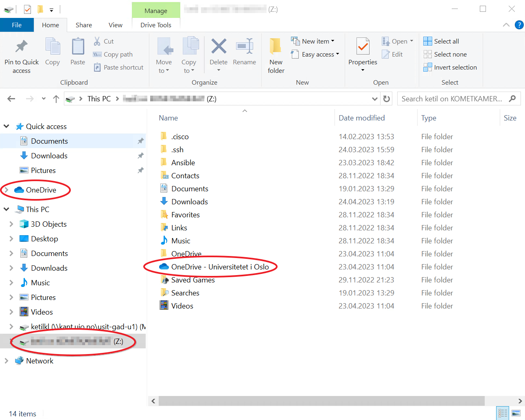Screen dimensions: 525x420
Task: Expand the Network tree node
Action: [6, 361]
